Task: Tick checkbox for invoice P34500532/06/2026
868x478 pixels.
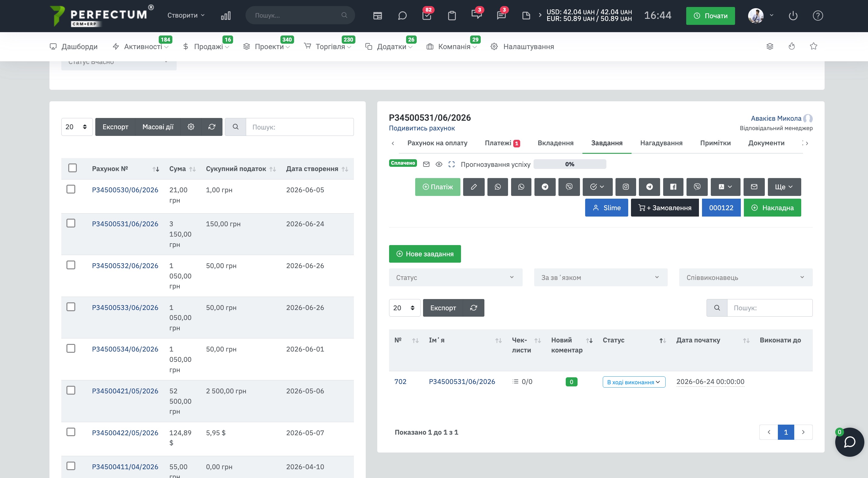Action: pyautogui.click(x=71, y=265)
